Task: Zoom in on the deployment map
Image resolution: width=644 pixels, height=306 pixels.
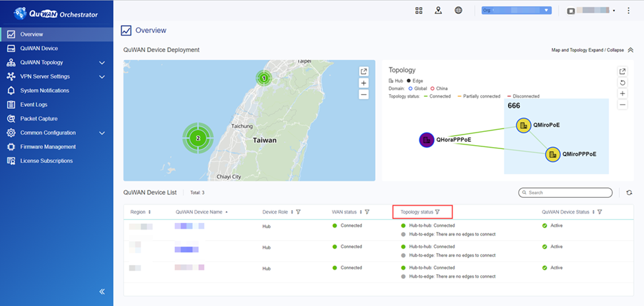Action: click(363, 83)
